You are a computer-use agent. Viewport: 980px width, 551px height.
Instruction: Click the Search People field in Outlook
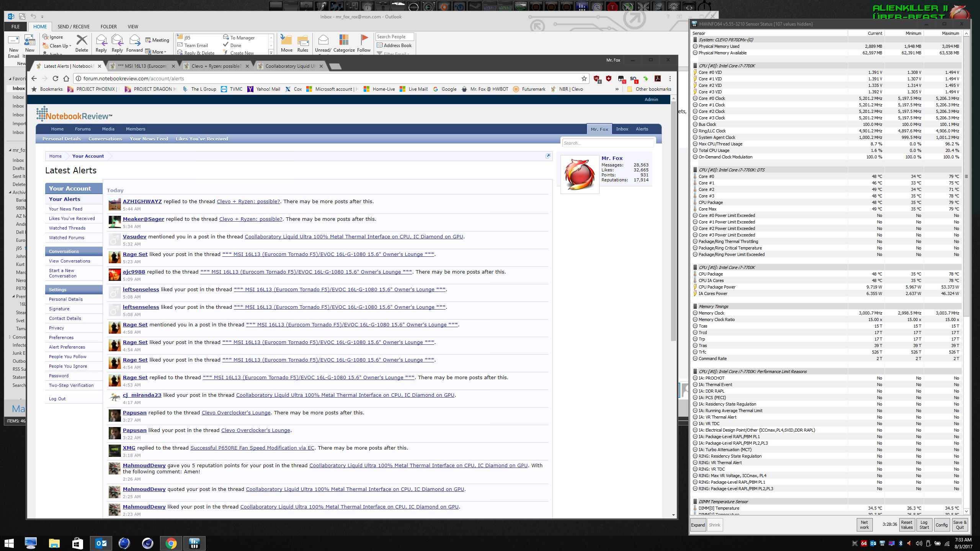(x=395, y=37)
